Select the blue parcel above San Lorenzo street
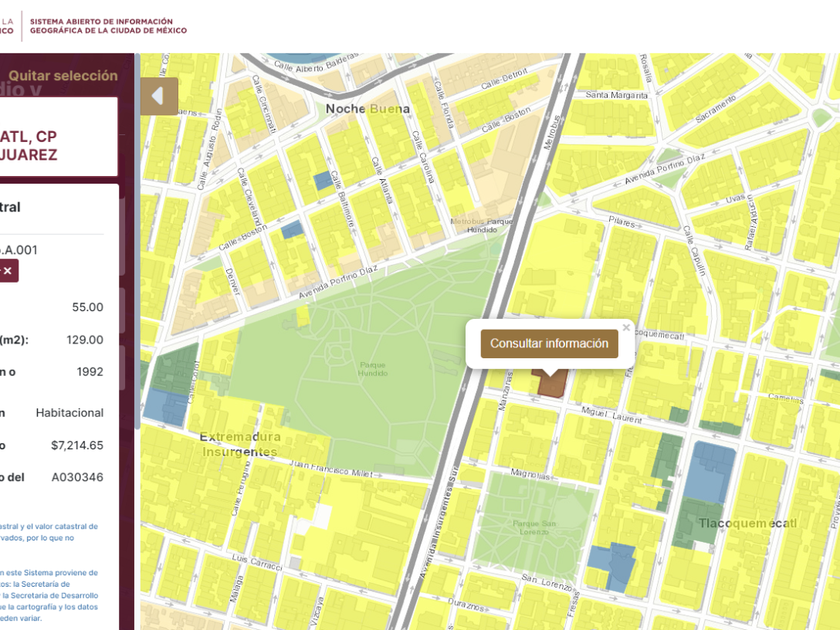Screen dimensions: 840x630 tap(612, 566)
